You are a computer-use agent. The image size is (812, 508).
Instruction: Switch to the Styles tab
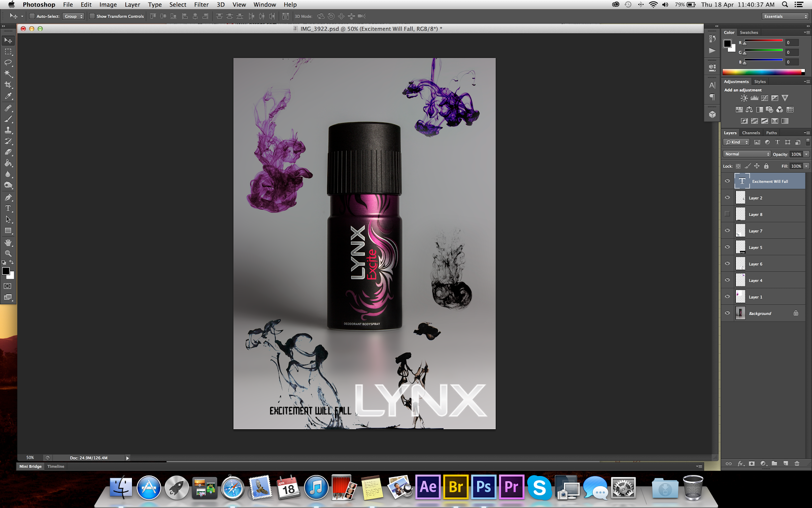(760, 81)
